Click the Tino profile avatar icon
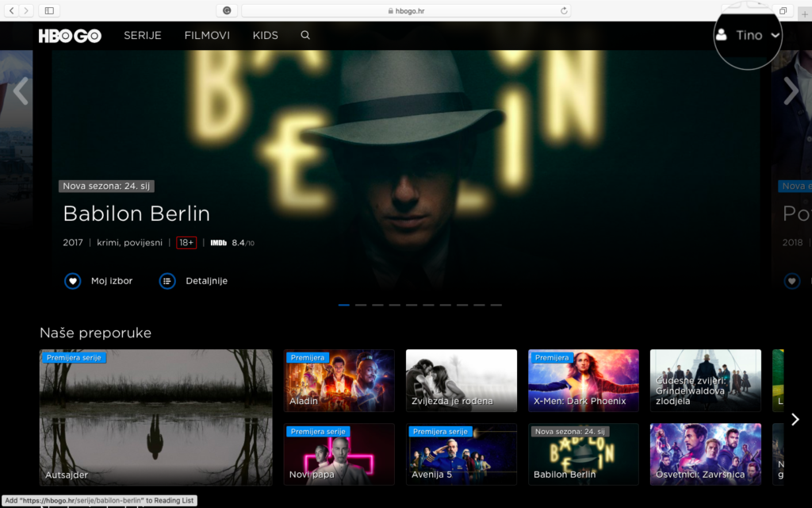 tap(722, 35)
